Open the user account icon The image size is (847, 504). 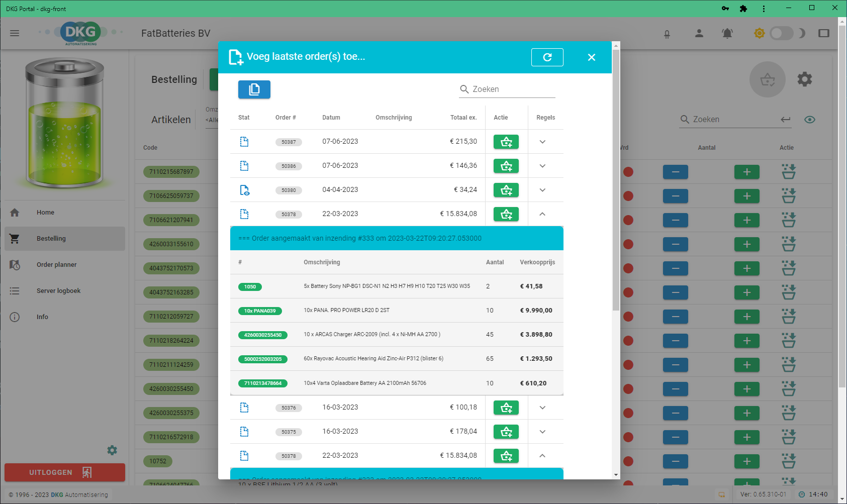(x=699, y=33)
